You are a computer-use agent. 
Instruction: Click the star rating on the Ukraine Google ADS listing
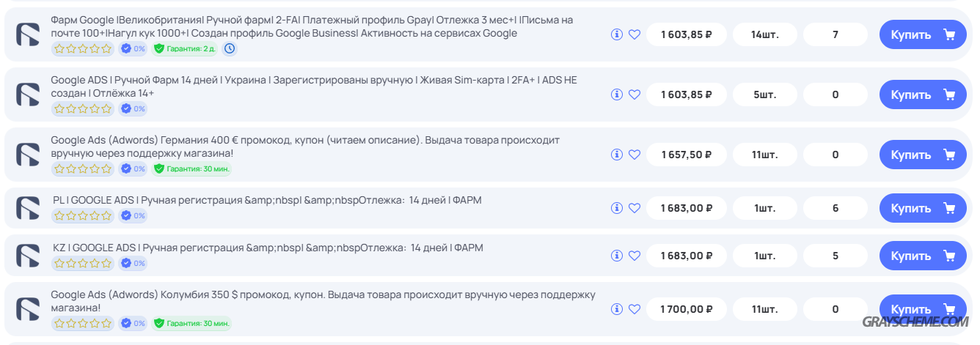point(83,108)
